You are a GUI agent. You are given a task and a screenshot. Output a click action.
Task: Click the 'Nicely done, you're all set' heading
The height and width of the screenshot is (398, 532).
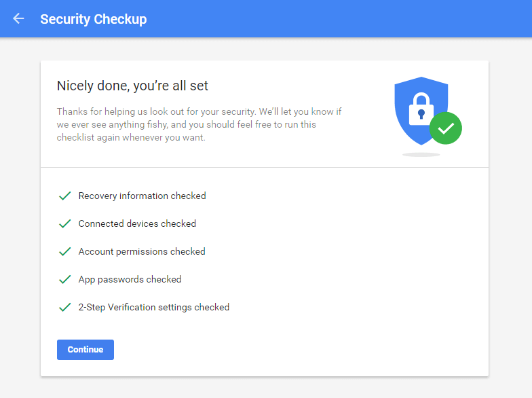(x=132, y=86)
